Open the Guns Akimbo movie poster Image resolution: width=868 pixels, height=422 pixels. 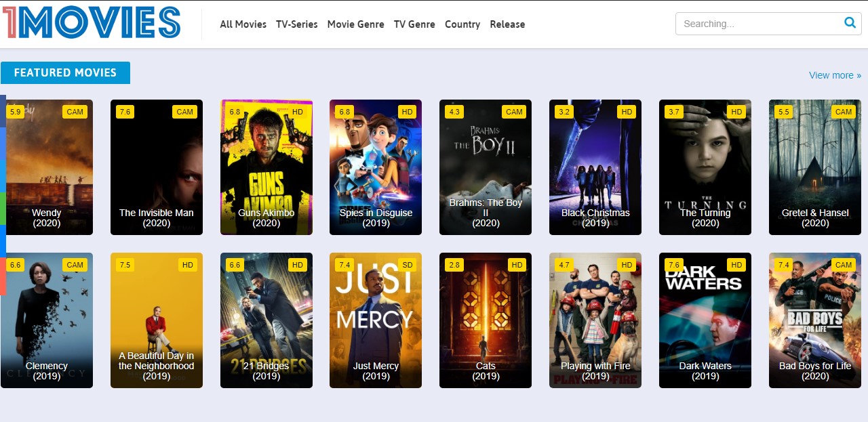pyautogui.click(x=267, y=167)
